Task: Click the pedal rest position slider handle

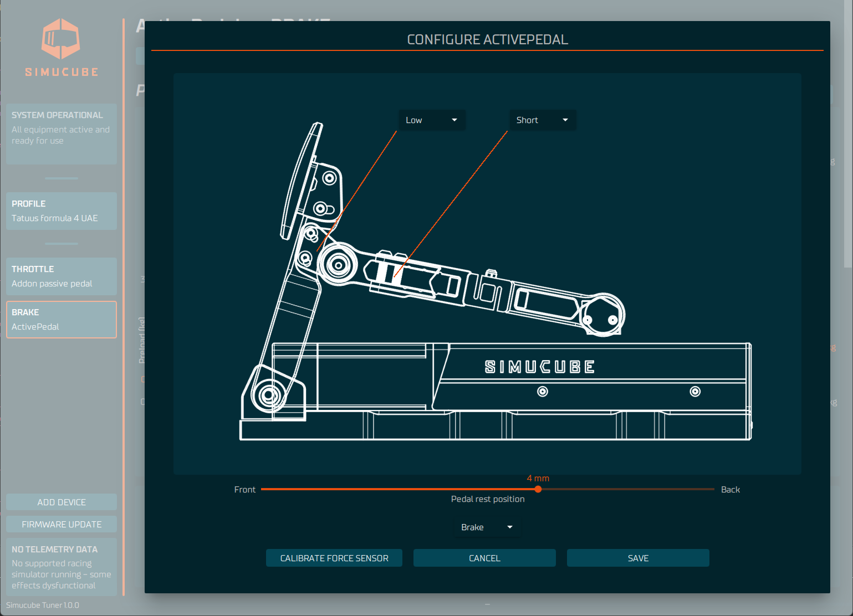Action: tap(538, 489)
